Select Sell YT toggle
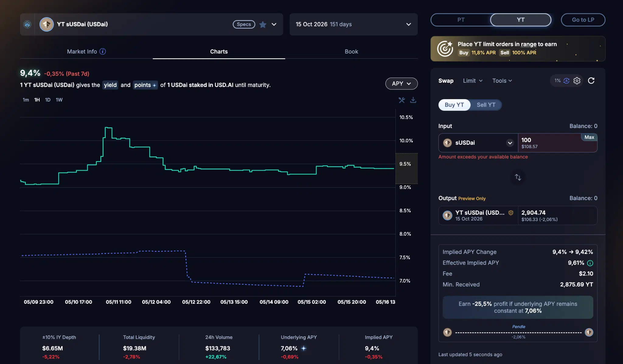The image size is (623, 364). click(486, 105)
